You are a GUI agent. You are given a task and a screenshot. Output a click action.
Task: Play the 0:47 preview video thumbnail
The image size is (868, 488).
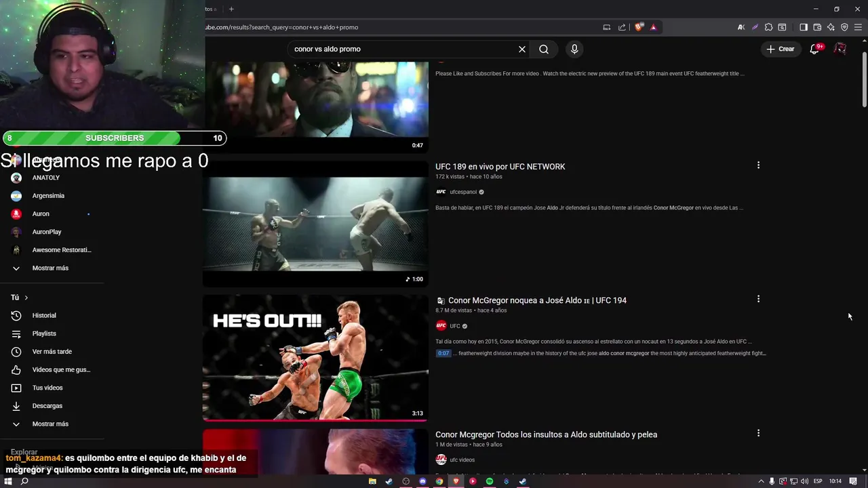tap(315, 106)
